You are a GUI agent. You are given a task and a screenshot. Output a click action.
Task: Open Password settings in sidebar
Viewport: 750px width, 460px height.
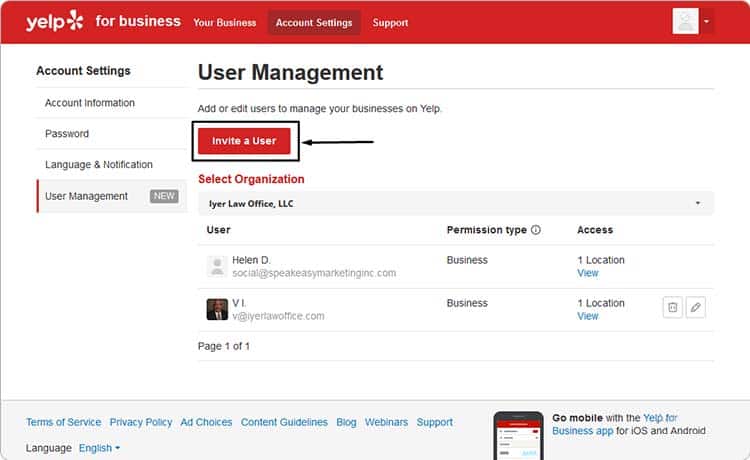(67, 133)
